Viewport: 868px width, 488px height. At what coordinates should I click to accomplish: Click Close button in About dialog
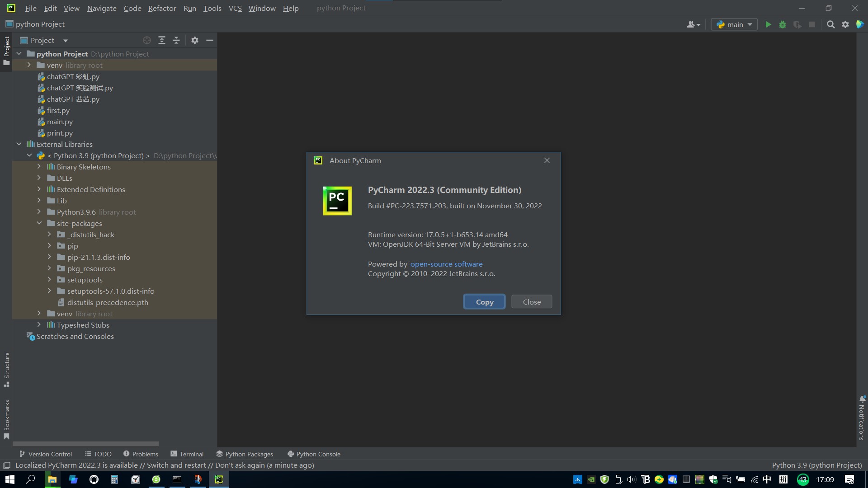click(x=532, y=302)
